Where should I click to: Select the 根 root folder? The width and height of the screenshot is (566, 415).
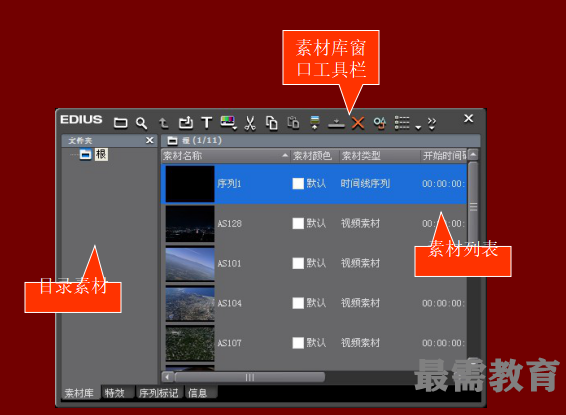pos(101,154)
